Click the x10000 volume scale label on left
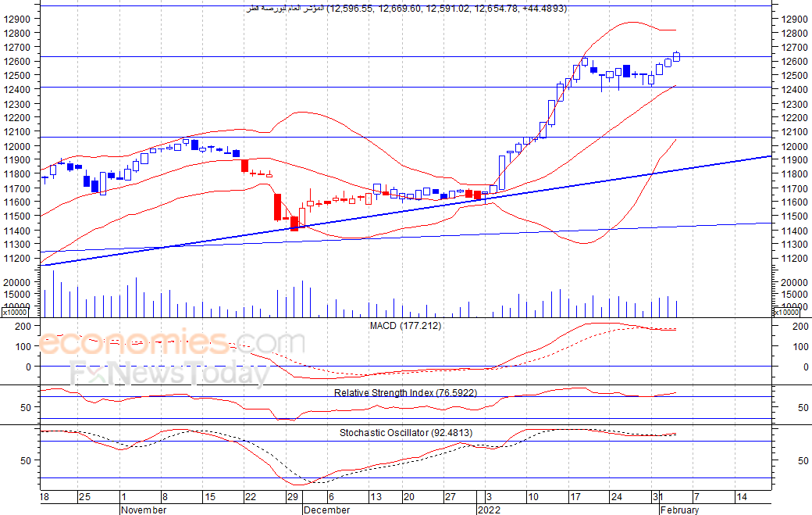Image resolution: width=812 pixels, height=515 pixels. click(x=15, y=312)
